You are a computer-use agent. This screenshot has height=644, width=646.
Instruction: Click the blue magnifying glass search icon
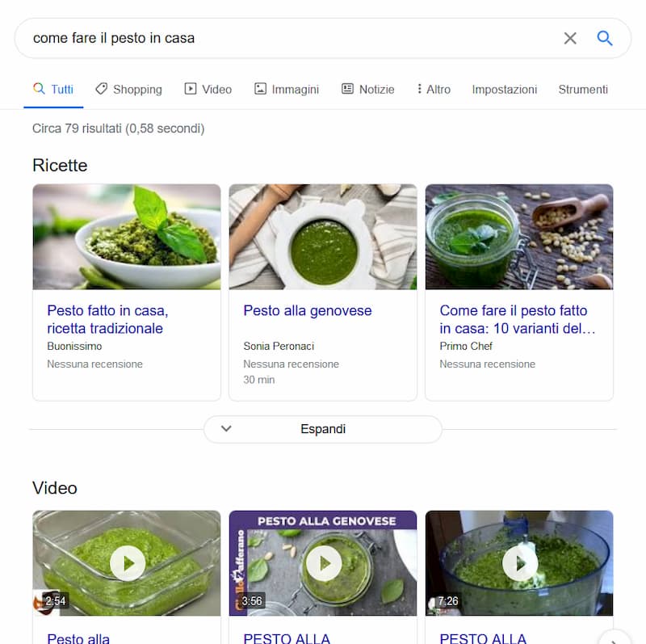[x=605, y=38]
